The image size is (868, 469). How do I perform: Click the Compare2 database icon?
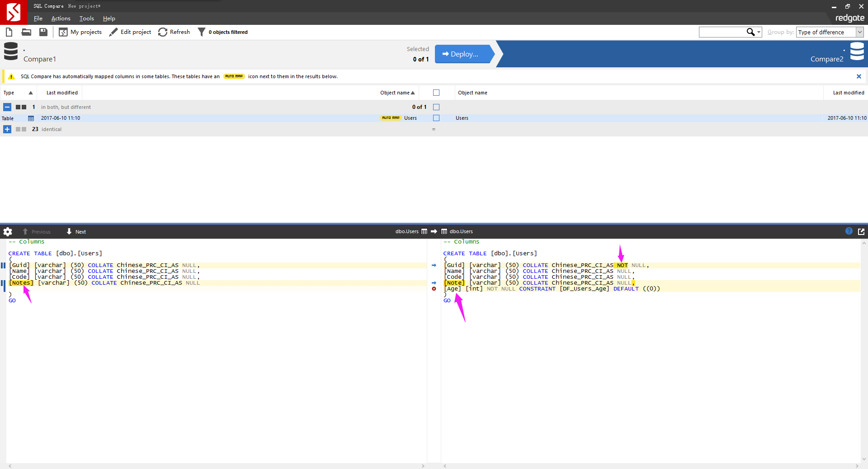coord(857,52)
